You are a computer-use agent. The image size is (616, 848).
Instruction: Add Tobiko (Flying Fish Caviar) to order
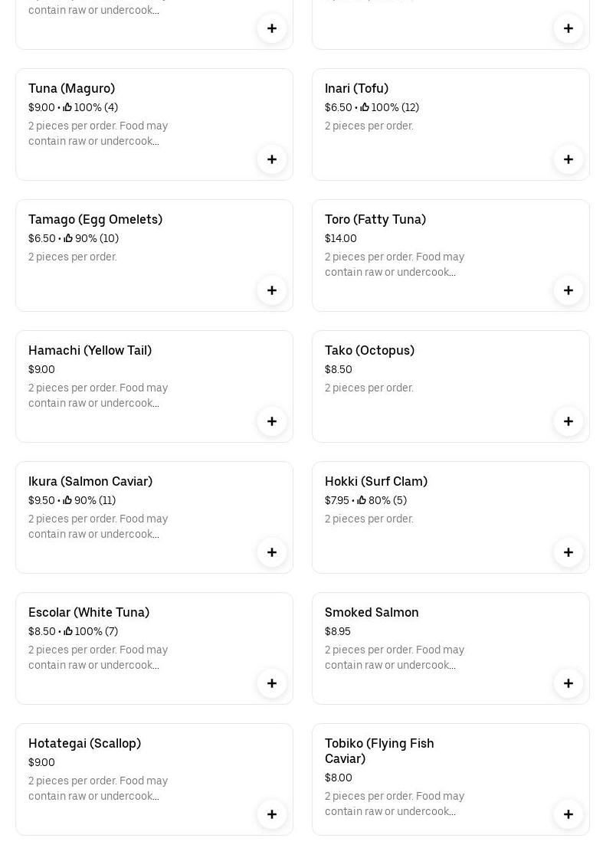568,814
